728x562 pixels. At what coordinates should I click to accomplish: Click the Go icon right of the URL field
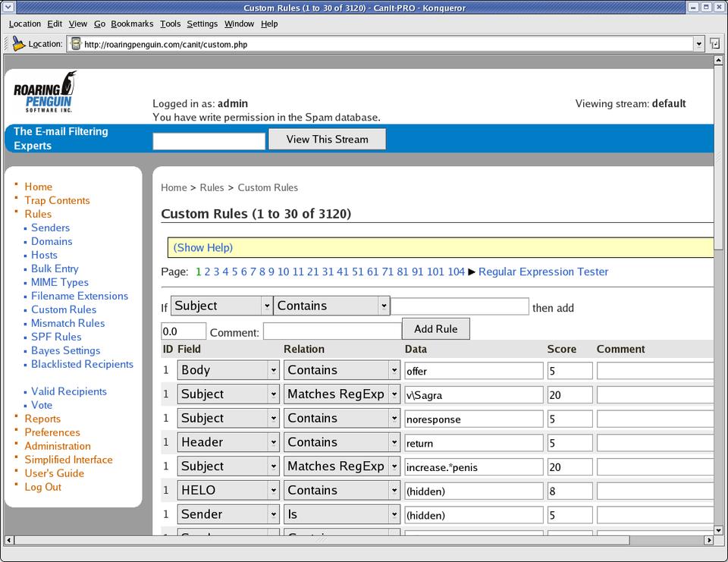point(714,44)
